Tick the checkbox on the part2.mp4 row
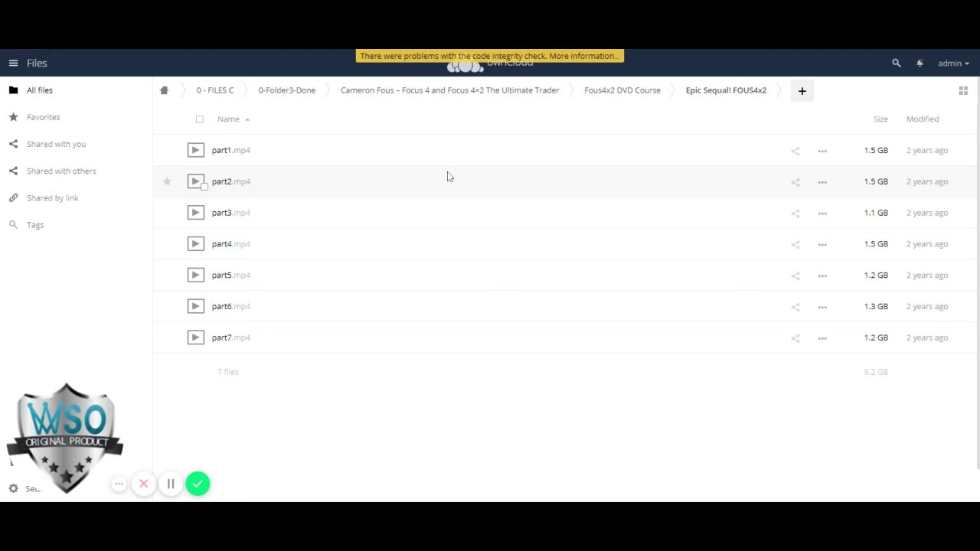 coord(204,186)
